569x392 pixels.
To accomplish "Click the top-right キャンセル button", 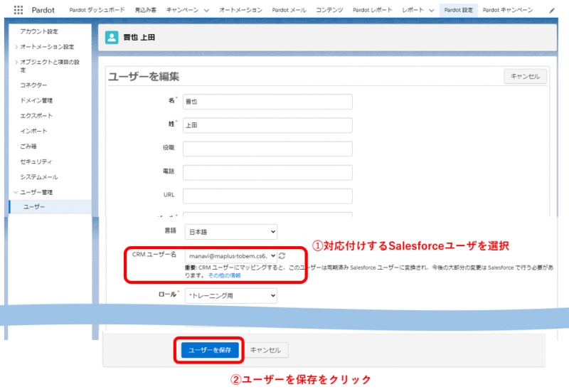I will pyautogui.click(x=525, y=77).
